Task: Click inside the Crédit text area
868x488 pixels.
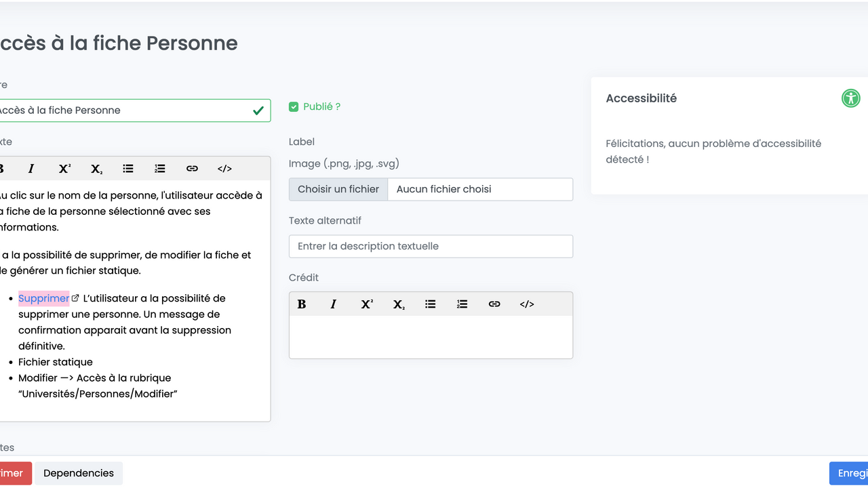Action: 431,337
